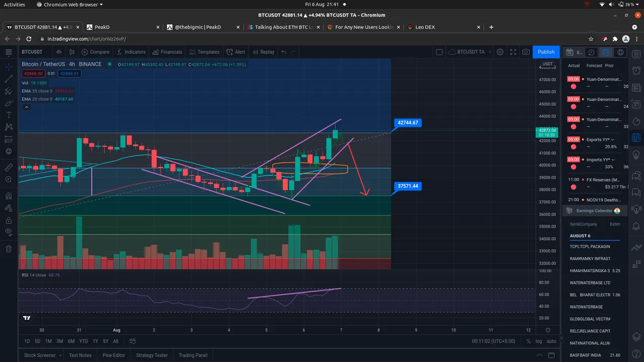Open the Go to date icon

click(x=132, y=341)
